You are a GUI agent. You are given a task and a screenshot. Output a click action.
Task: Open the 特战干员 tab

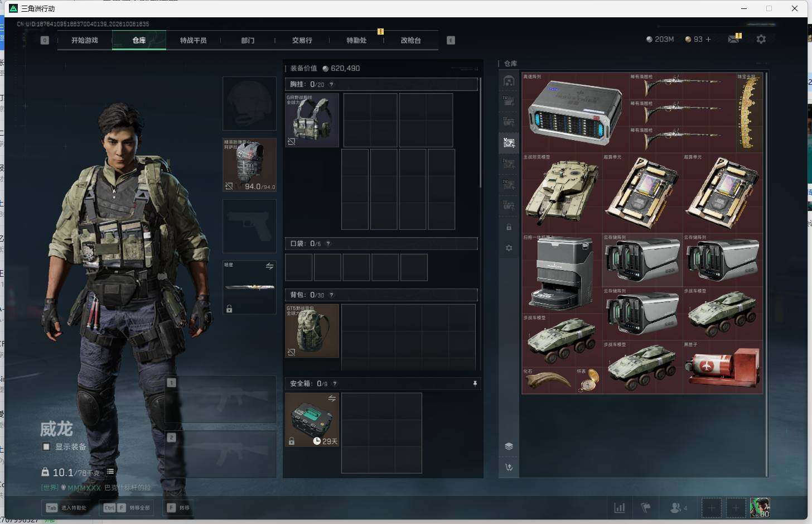(194, 40)
